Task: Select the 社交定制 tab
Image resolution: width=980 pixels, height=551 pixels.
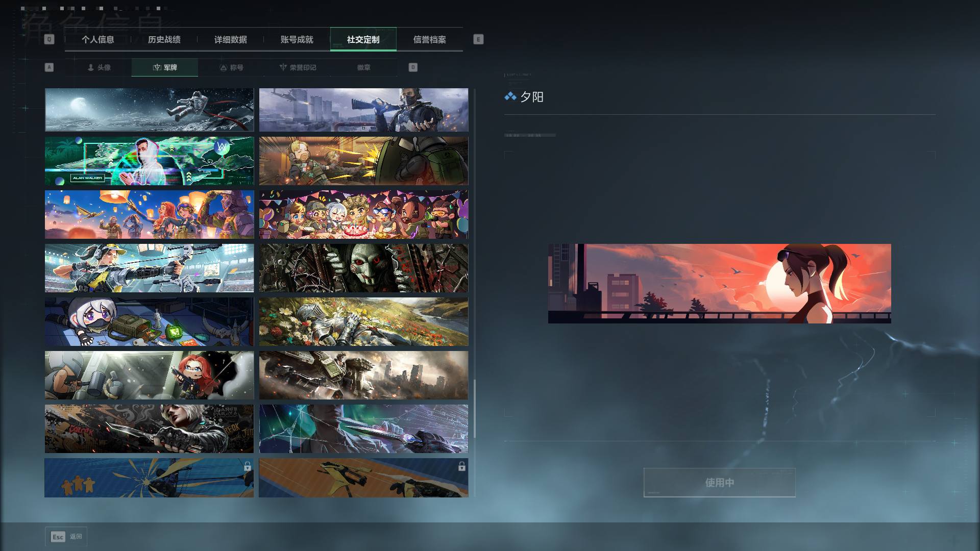Action: tap(363, 39)
